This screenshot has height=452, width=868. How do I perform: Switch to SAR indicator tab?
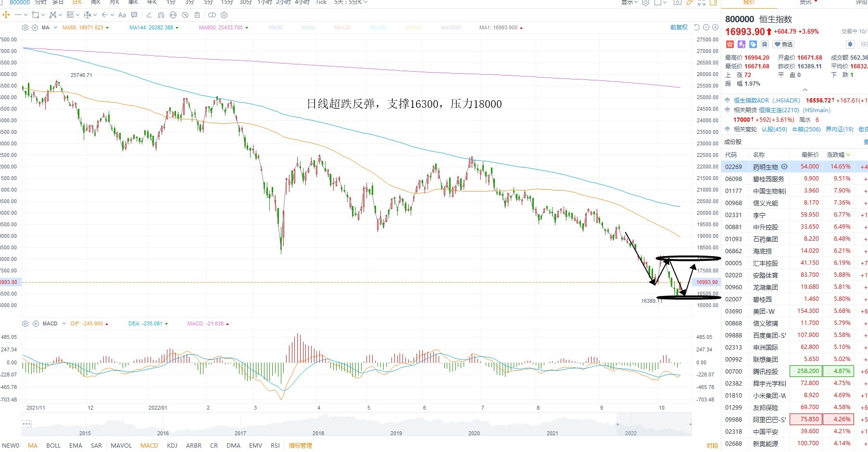96,445
